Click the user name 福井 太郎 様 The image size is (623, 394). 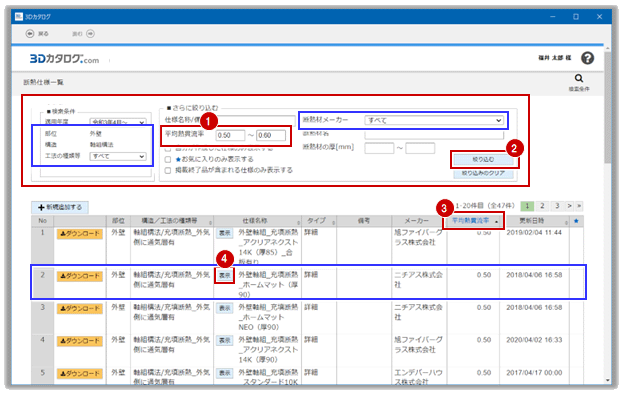[555, 58]
